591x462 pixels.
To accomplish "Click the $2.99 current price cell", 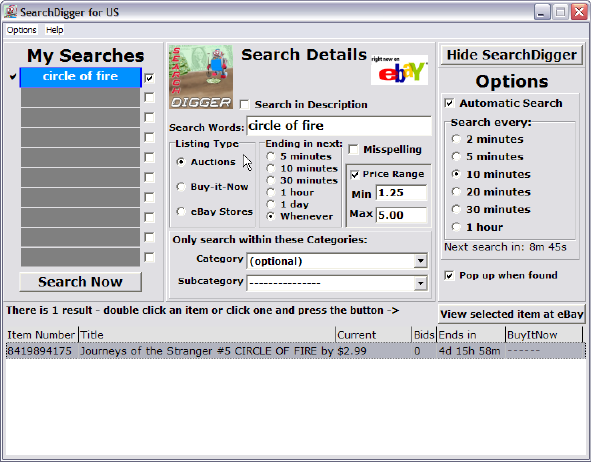I will point(352,351).
